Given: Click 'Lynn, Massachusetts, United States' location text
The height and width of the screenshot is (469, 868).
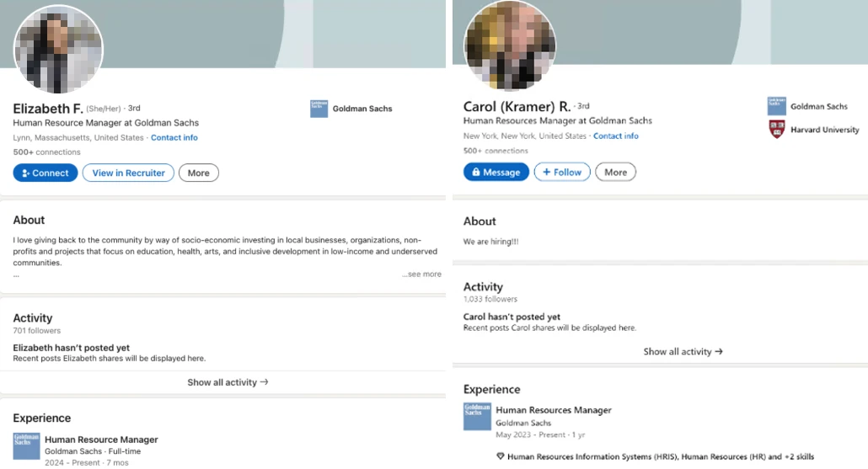Looking at the screenshot, I should pos(78,138).
